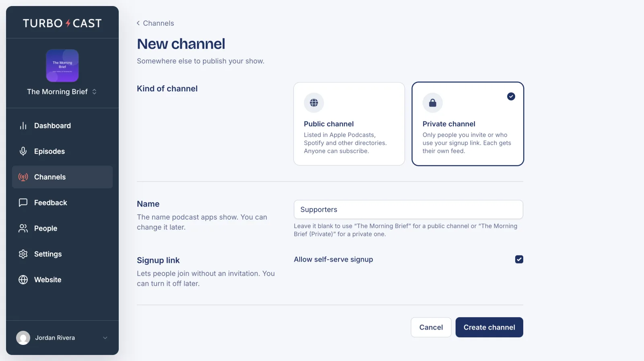The image size is (644, 361).
Task: Click the TurboCast logo
Action: pos(62,23)
